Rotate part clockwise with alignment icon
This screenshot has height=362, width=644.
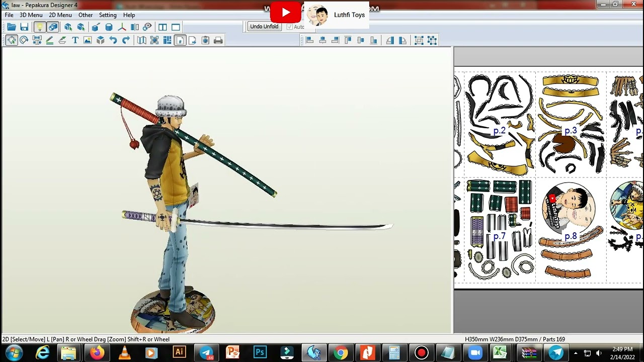click(x=401, y=40)
